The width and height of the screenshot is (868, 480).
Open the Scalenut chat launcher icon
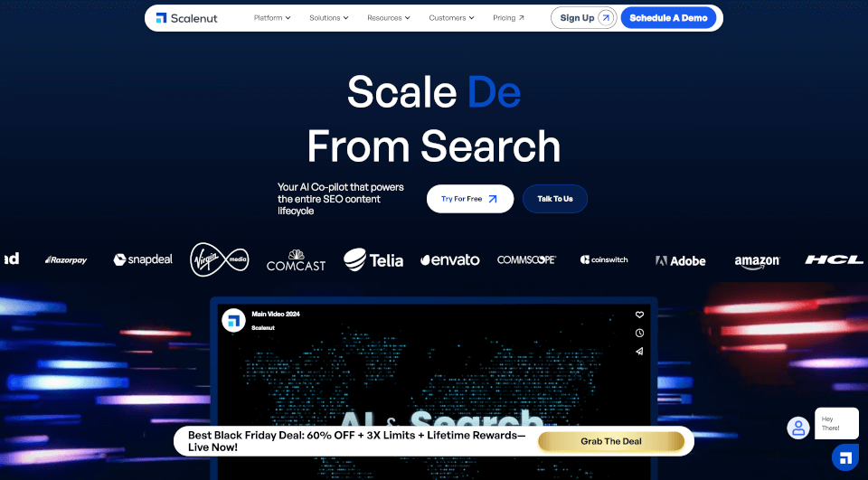tap(845, 457)
